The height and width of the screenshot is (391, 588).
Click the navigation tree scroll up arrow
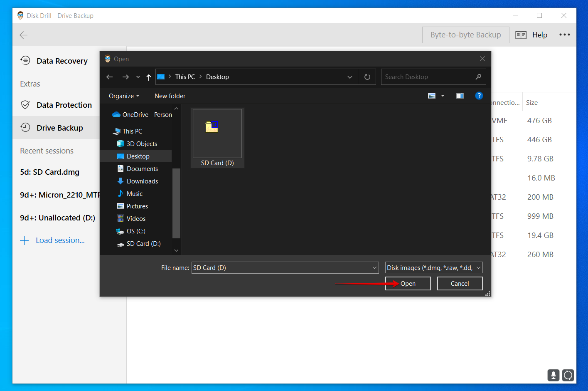176,109
